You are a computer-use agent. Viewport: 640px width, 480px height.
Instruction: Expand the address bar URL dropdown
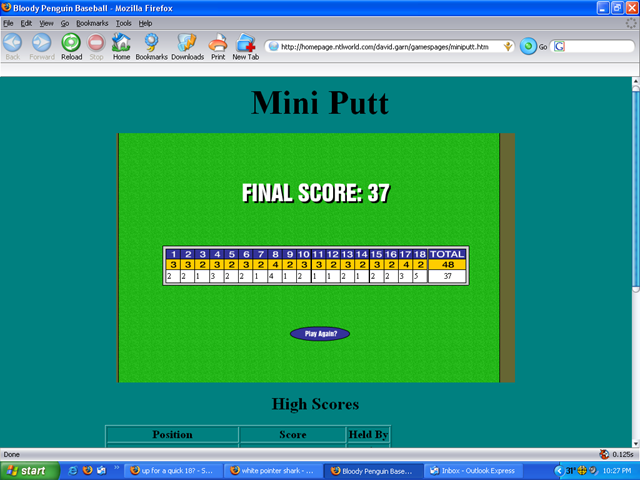508,46
